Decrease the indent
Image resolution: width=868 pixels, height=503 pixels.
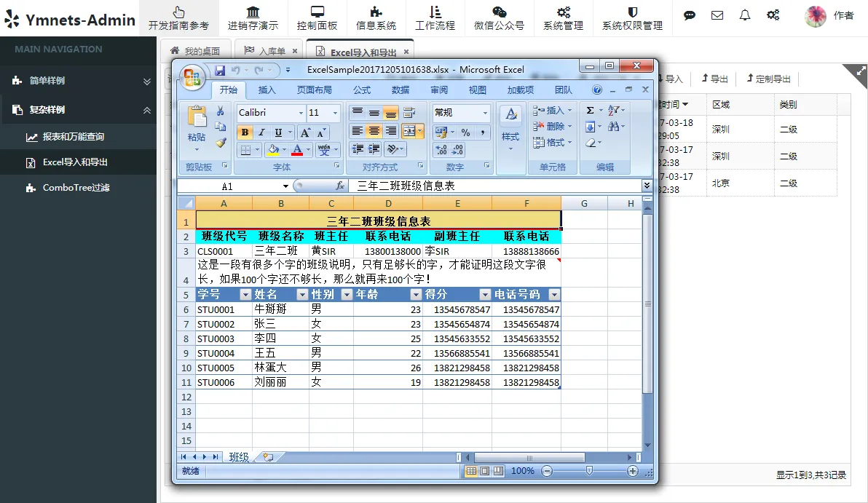pos(358,148)
